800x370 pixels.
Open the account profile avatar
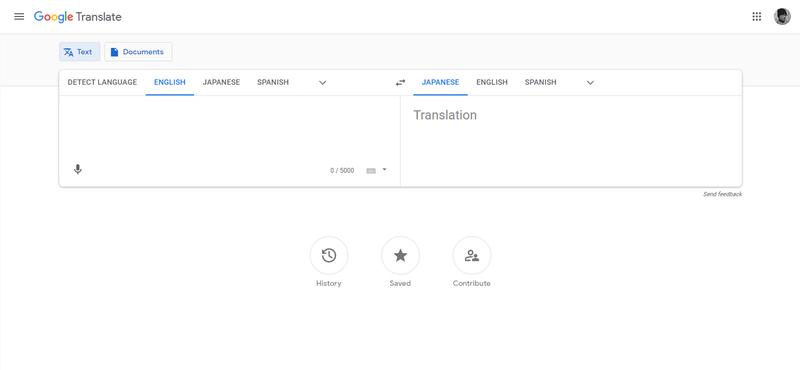pos(782,16)
